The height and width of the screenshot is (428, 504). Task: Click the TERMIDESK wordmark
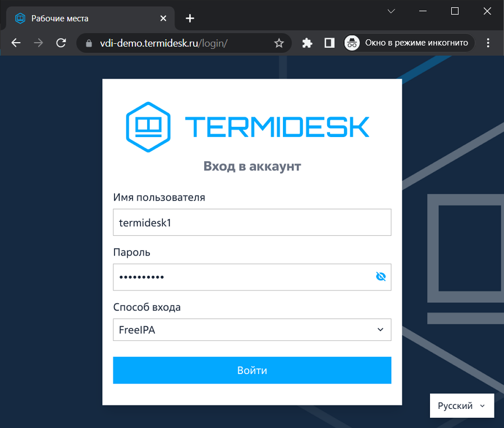(277, 127)
